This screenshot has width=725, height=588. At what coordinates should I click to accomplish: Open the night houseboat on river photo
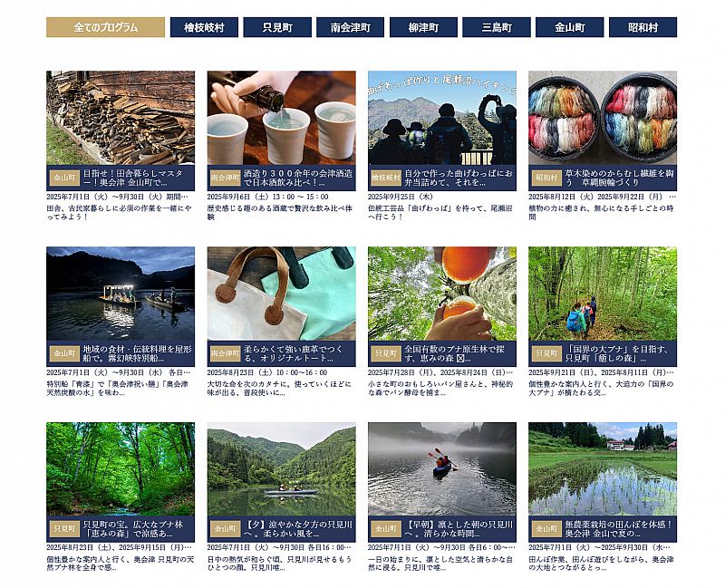tap(121, 294)
